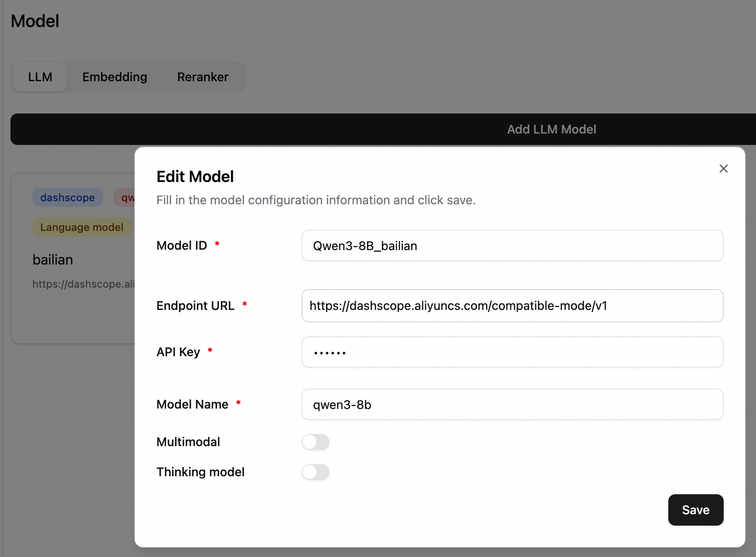This screenshot has height=557, width=756.
Task: Switch to the LLM tab
Action: point(40,77)
